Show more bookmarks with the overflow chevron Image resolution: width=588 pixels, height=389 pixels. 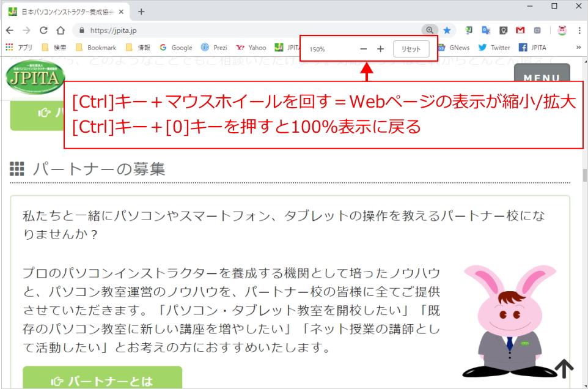point(578,47)
